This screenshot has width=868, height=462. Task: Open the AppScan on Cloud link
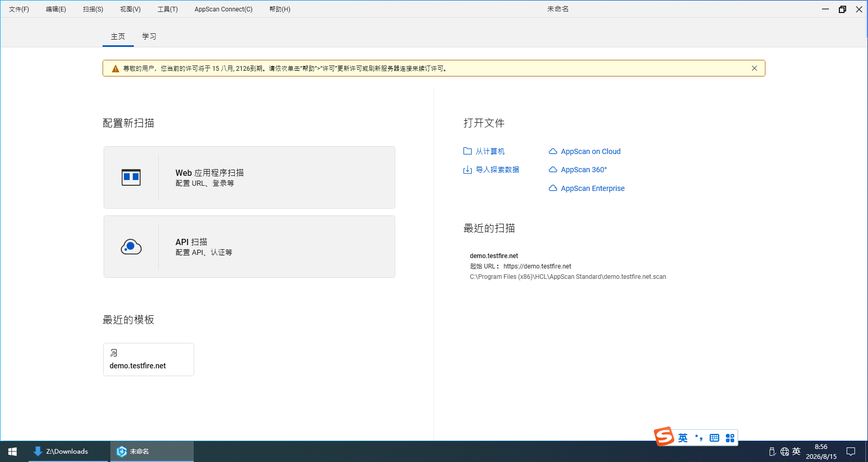pos(590,151)
